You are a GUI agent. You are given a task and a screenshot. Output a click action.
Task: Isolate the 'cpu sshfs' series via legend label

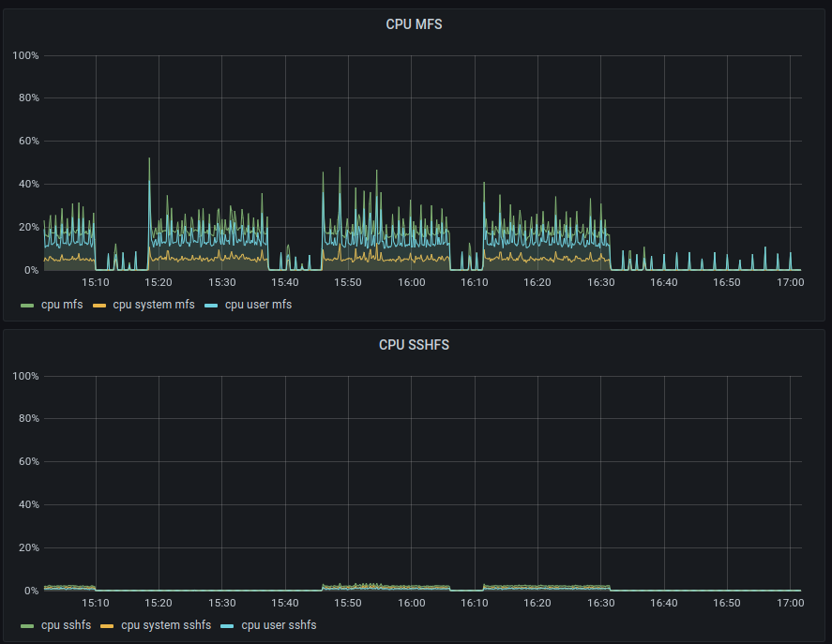tap(66, 625)
